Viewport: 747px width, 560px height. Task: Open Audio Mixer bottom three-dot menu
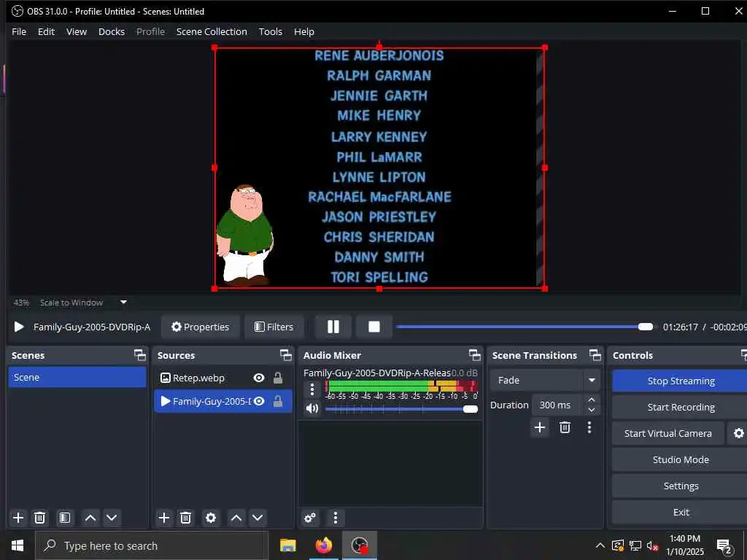pos(336,518)
